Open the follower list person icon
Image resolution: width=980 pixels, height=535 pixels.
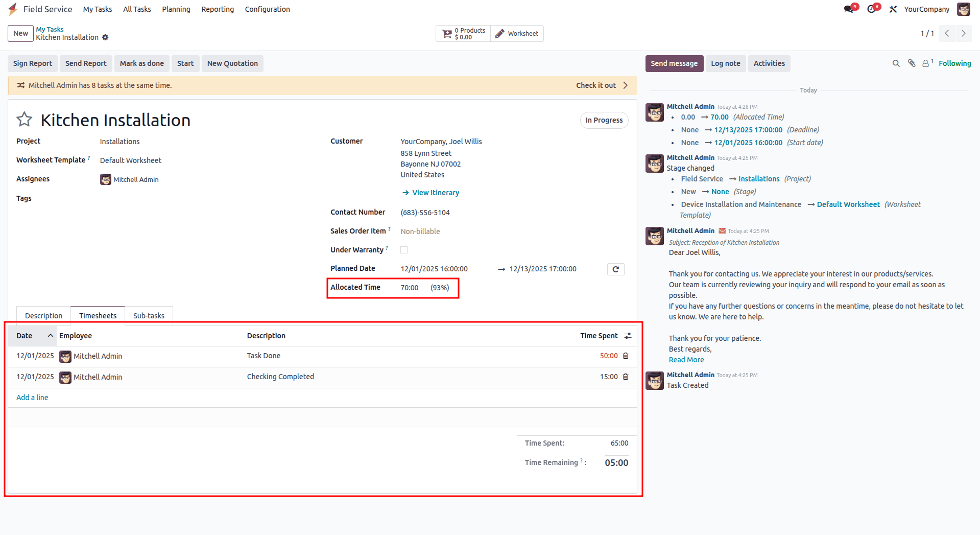[926, 63]
